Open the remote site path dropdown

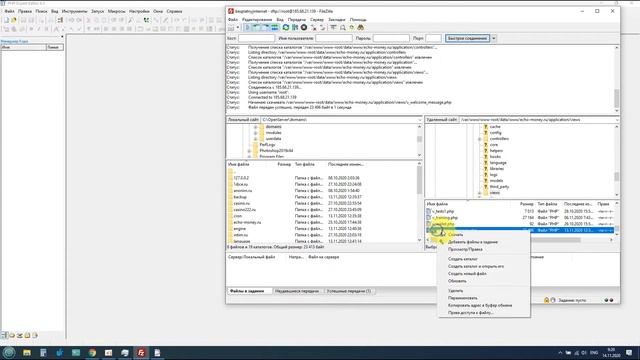617,120
